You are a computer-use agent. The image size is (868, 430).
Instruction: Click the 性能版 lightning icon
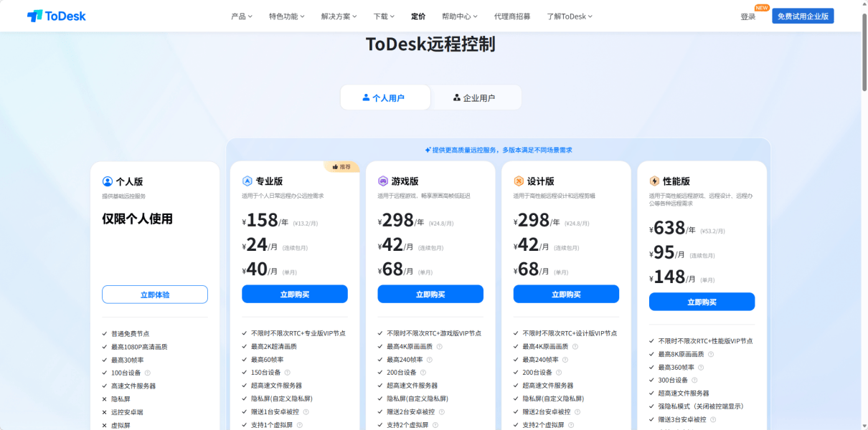(654, 181)
